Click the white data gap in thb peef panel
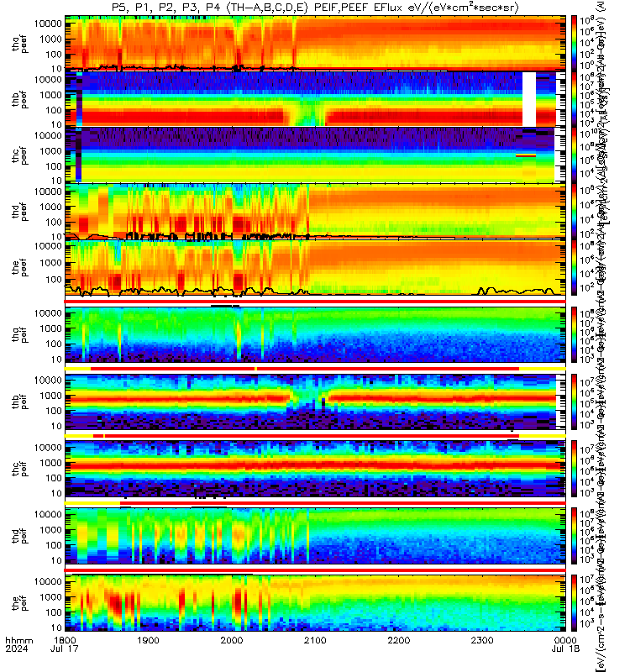The image size is (630, 672). pos(529,98)
